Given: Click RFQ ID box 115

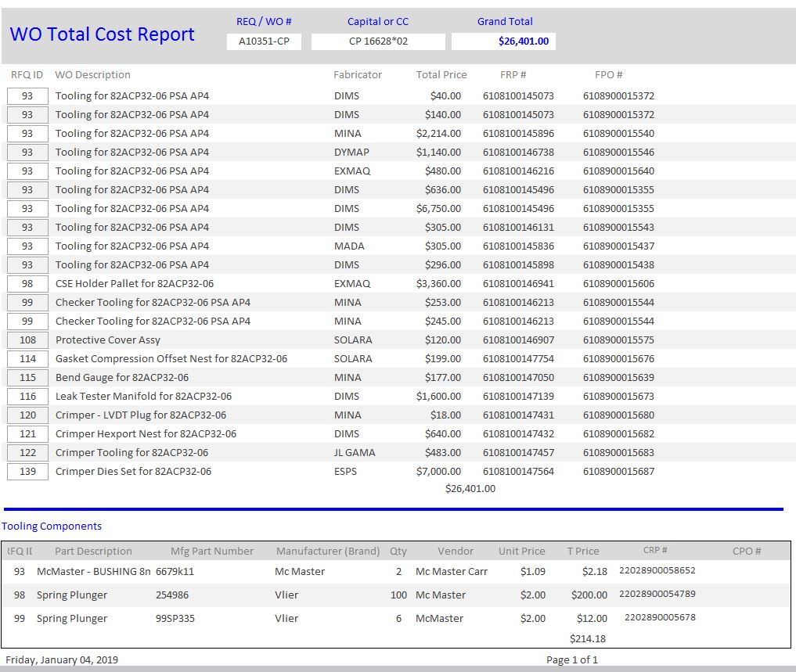Looking at the screenshot, I should pyautogui.click(x=27, y=378).
